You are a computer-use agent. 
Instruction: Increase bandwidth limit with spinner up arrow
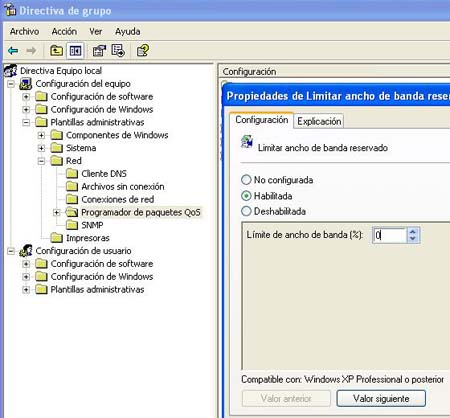point(413,232)
